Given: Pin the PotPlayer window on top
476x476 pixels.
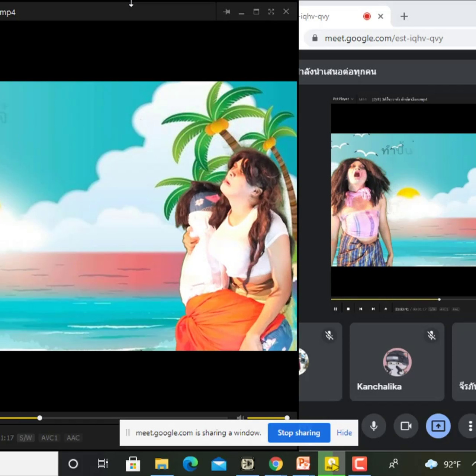Looking at the screenshot, I should (227, 12).
